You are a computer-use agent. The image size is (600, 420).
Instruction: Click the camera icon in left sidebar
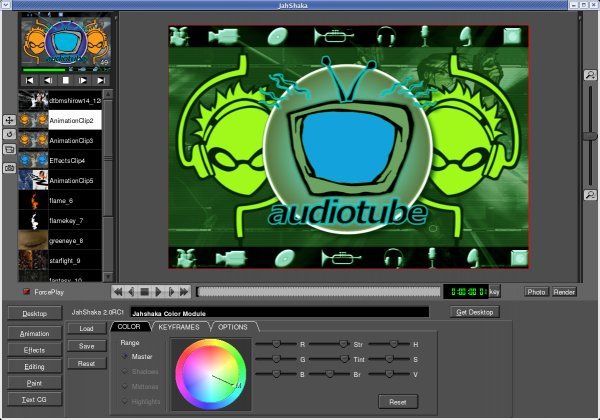tap(10, 168)
